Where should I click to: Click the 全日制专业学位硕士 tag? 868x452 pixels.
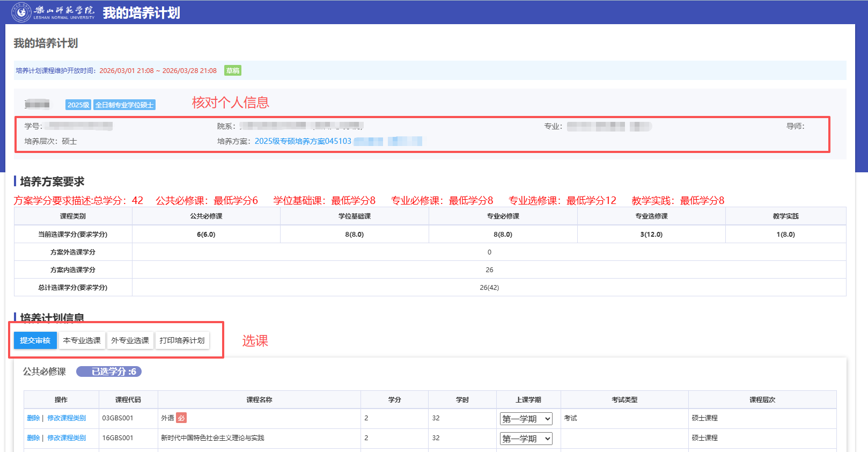tap(124, 105)
